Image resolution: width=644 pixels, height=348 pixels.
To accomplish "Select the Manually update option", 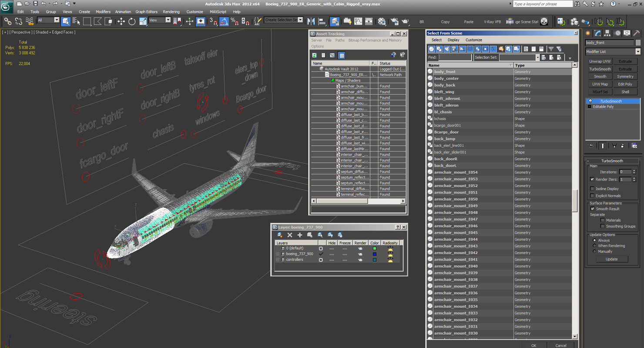I will pyautogui.click(x=594, y=251).
